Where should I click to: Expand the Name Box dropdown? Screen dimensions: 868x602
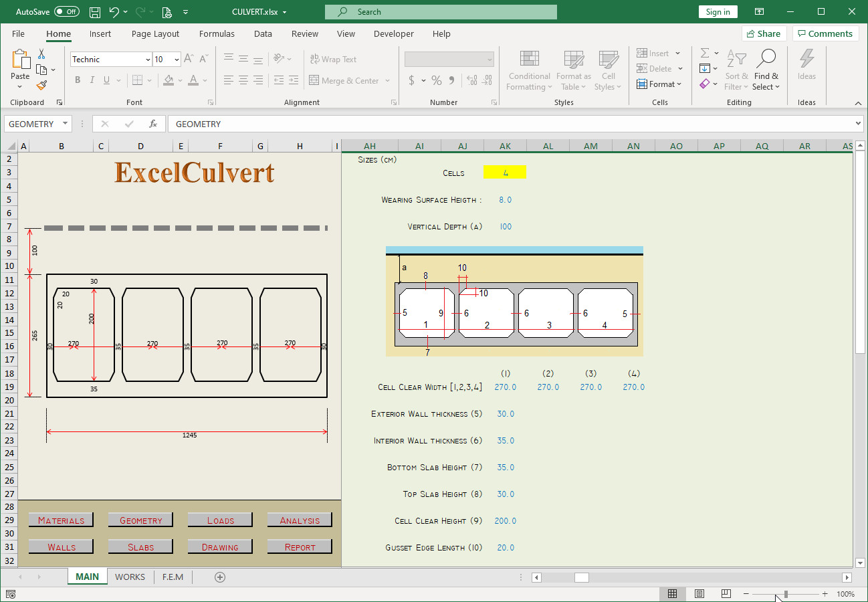pos(64,123)
